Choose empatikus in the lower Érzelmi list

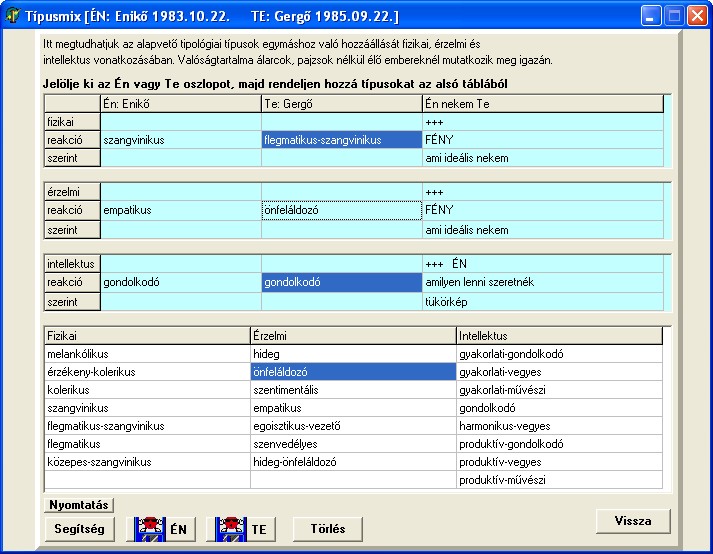(x=353, y=408)
